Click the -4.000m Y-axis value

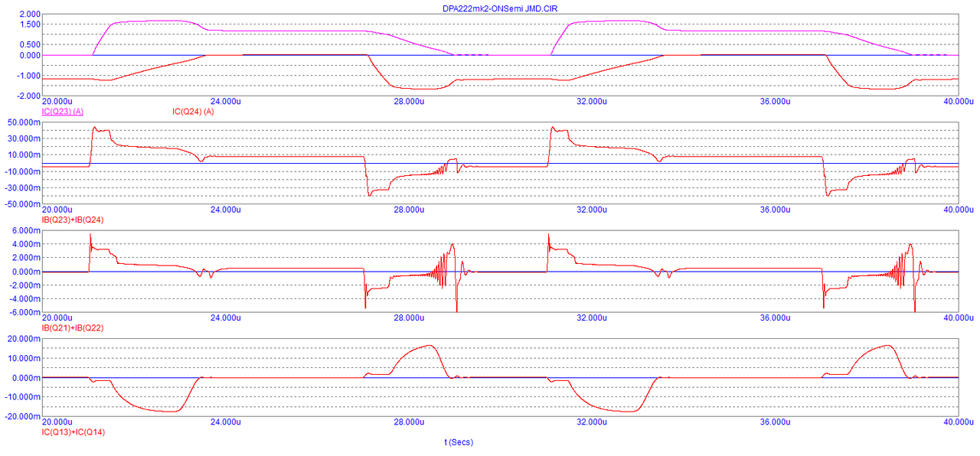tap(25, 298)
